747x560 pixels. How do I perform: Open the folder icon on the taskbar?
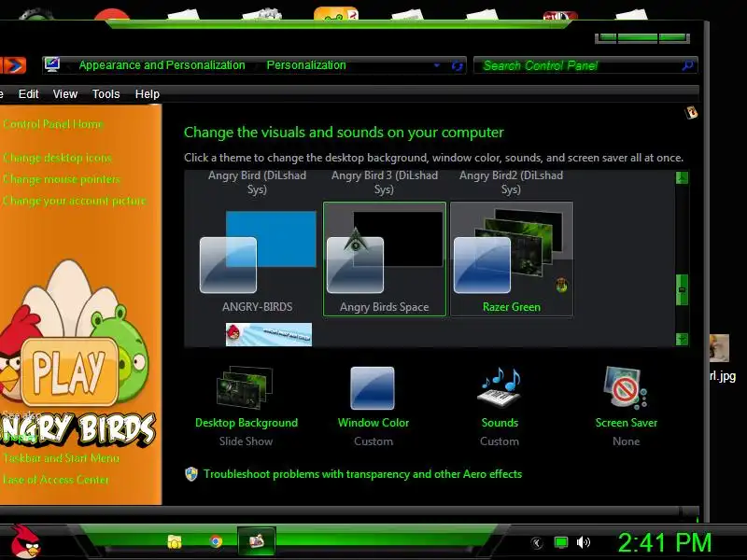coord(175,542)
